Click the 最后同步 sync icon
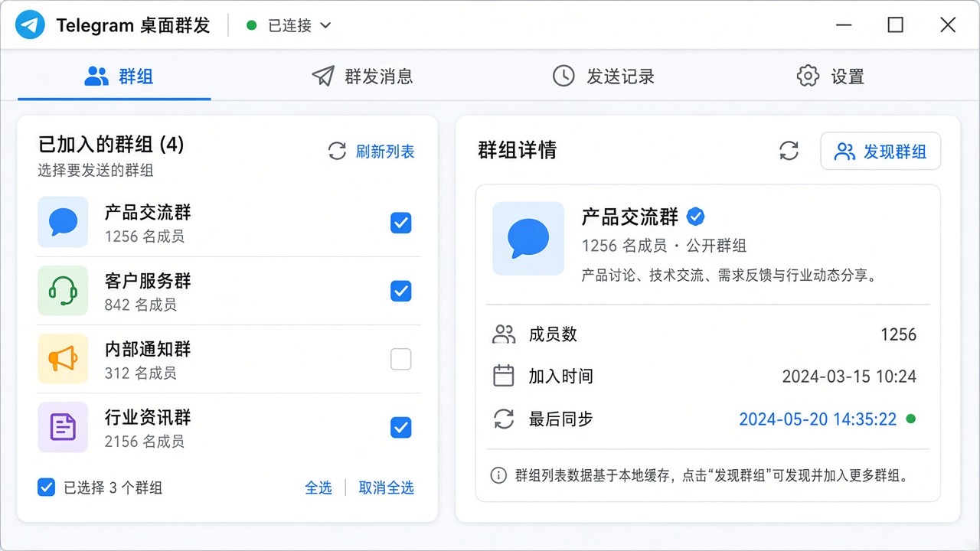The height and width of the screenshot is (551, 980). (504, 419)
